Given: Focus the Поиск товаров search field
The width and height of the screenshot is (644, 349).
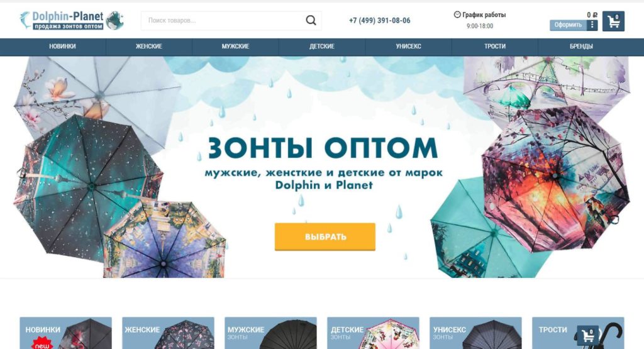Looking at the screenshot, I should tap(224, 20).
